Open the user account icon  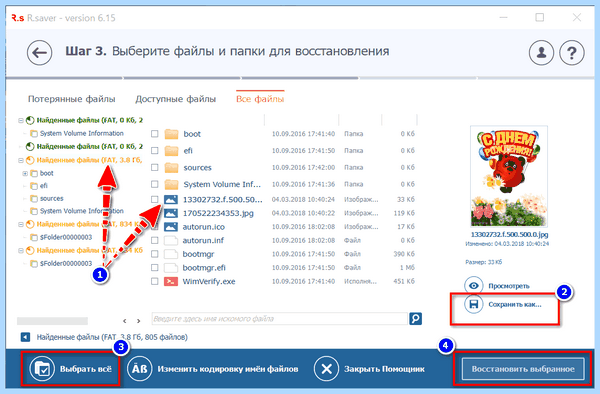click(x=541, y=52)
